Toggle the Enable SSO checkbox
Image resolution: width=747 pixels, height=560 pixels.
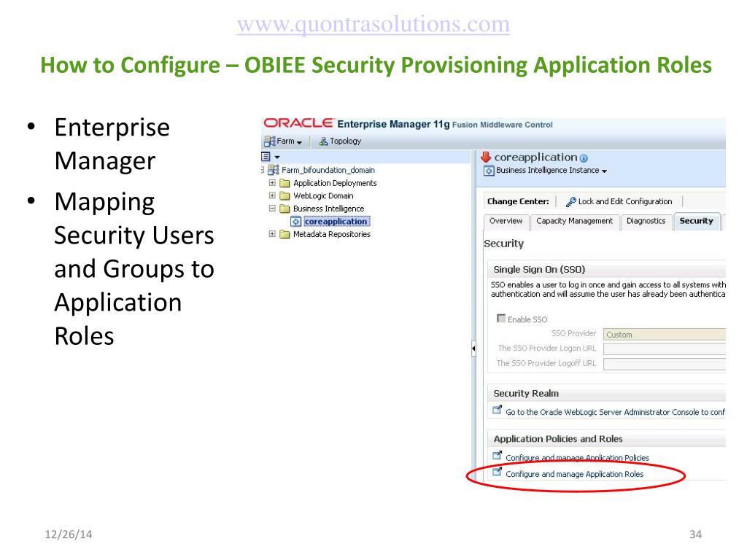pos(501,318)
